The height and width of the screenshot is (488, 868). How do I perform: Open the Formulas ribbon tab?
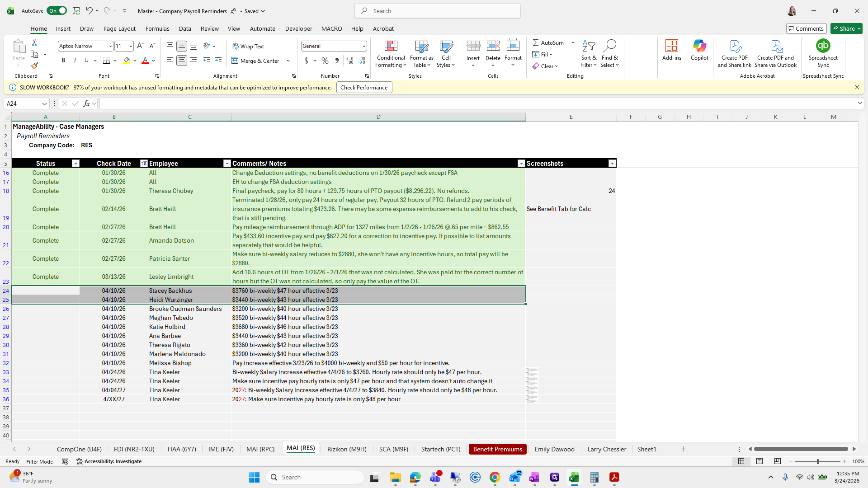(x=157, y=28)
